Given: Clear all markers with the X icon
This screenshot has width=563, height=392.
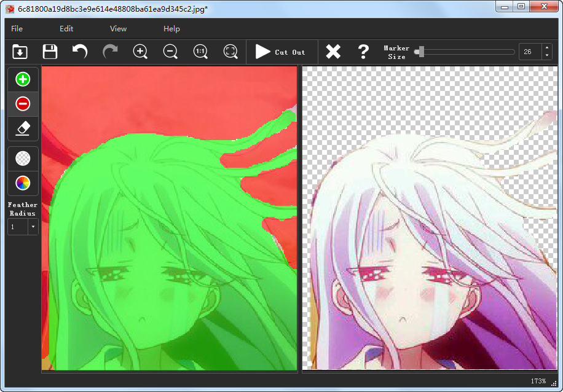Looking at the screenshot, I should click(333, 52).
